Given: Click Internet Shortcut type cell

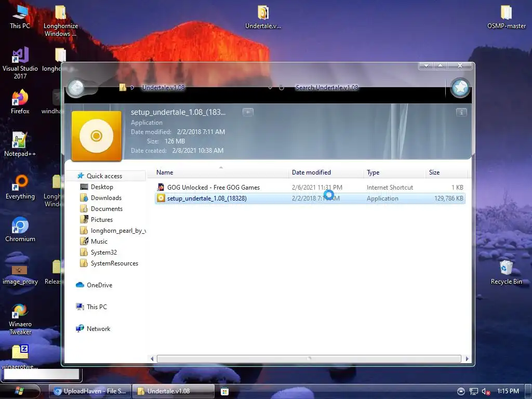Looking at the screenshot, I should [390, 187].
